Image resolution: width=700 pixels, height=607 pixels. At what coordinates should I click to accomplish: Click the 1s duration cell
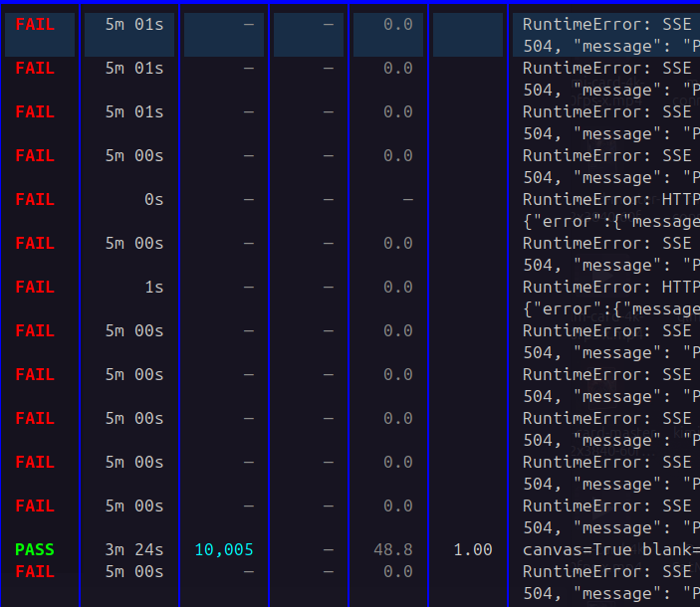point(154,287)
